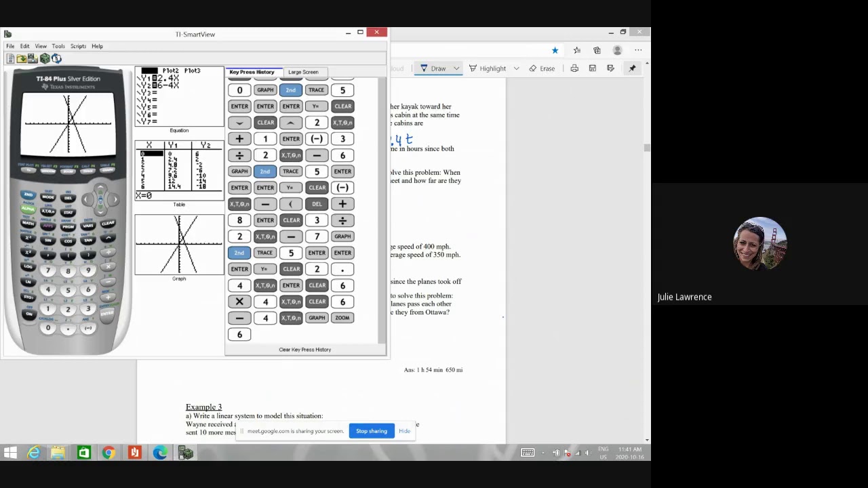Screen dimensions: 868x488
Task: Open the Windows Start menu
Action: pos(10,453)
